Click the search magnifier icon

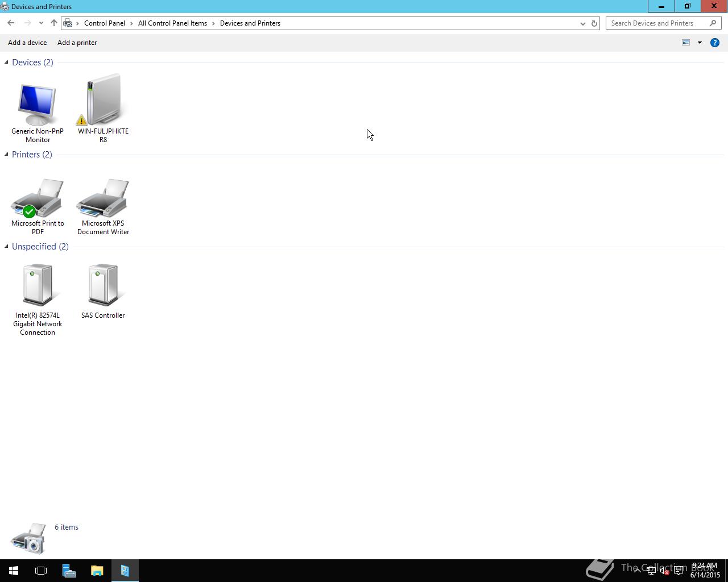(x=713, y=23)
